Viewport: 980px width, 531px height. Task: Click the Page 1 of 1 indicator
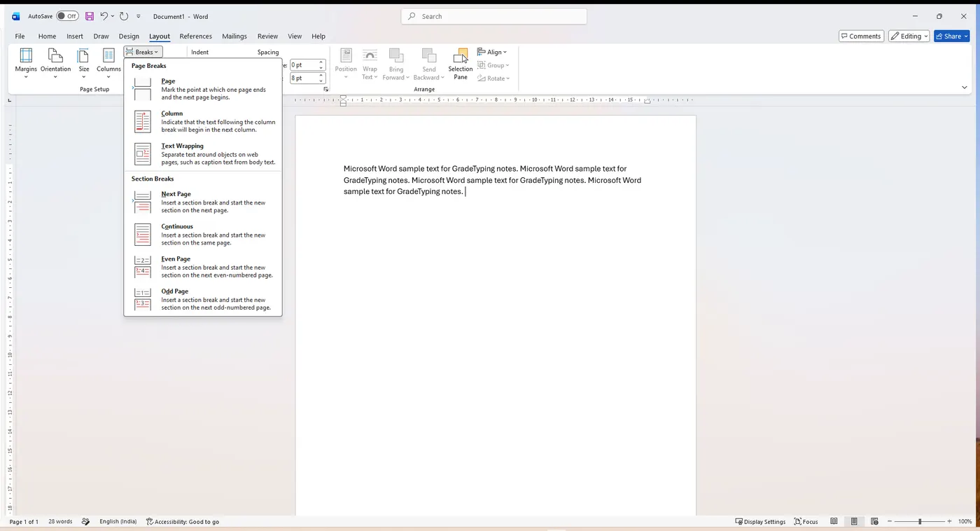[24, 522]
